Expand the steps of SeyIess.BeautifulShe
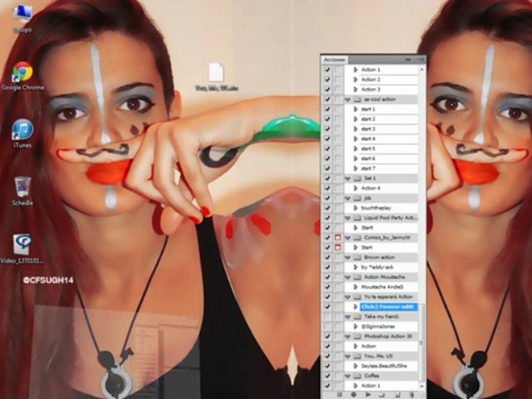 point(356,366)
